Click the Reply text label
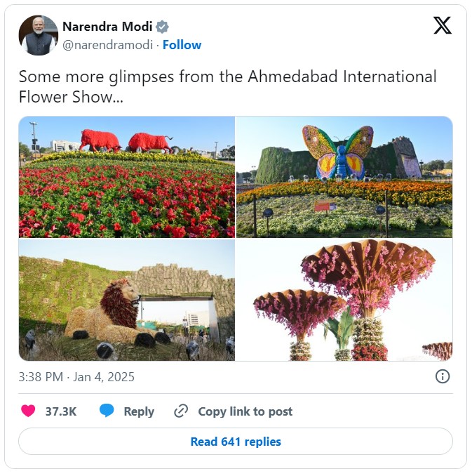 (x=139, y=411)
